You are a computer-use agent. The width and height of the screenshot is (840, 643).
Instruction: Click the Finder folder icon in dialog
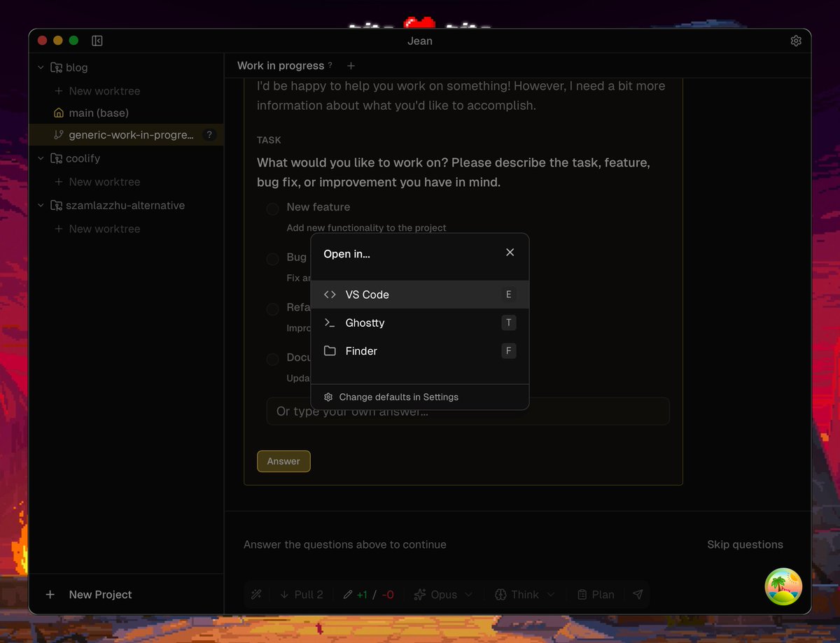[x=330, y=351]
